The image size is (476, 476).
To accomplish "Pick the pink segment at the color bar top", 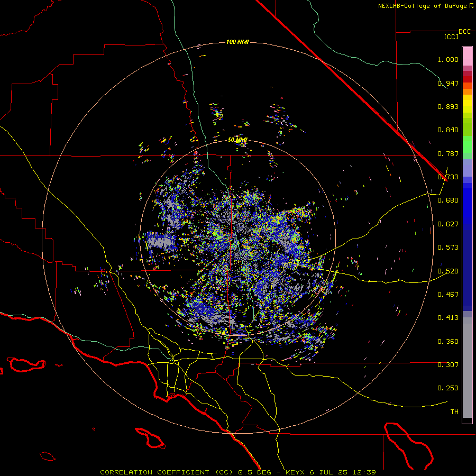I will (x=467, y=57).
